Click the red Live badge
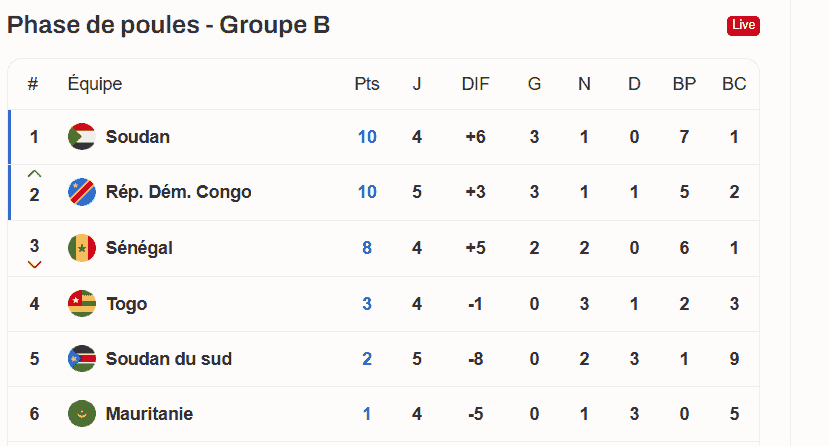Screen dimensions: 829x446 pyautogui.click(x=743, y=25)
